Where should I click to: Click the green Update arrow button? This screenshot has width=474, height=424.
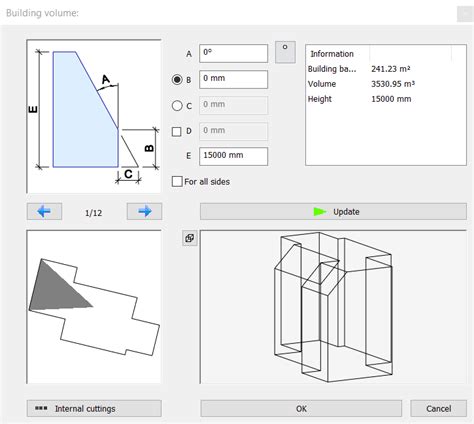pos(333,212)
